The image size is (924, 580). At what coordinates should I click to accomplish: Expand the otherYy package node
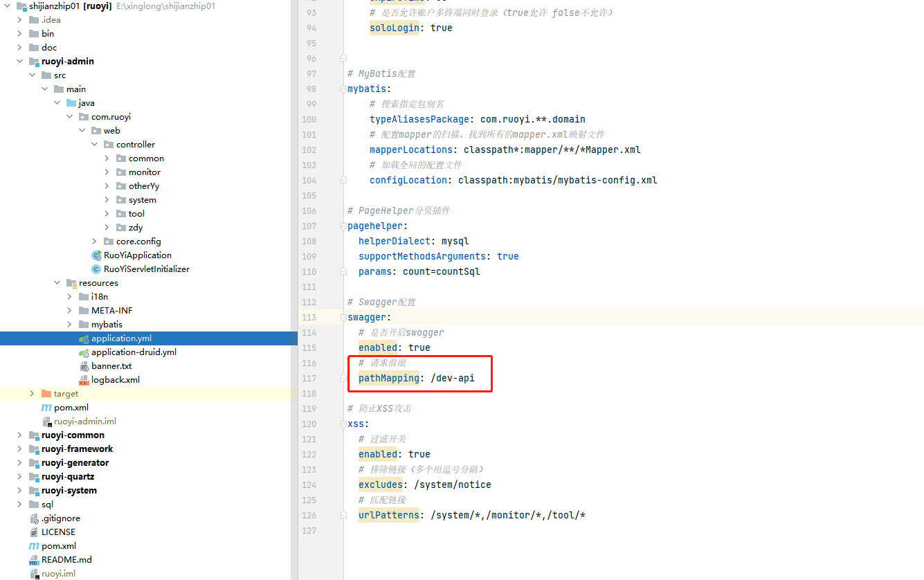tap(107, 186)
